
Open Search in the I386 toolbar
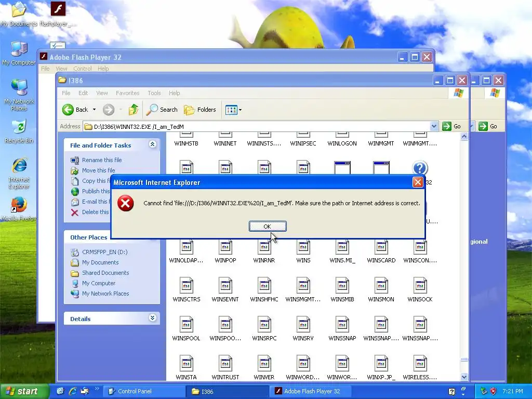(162, 110)
